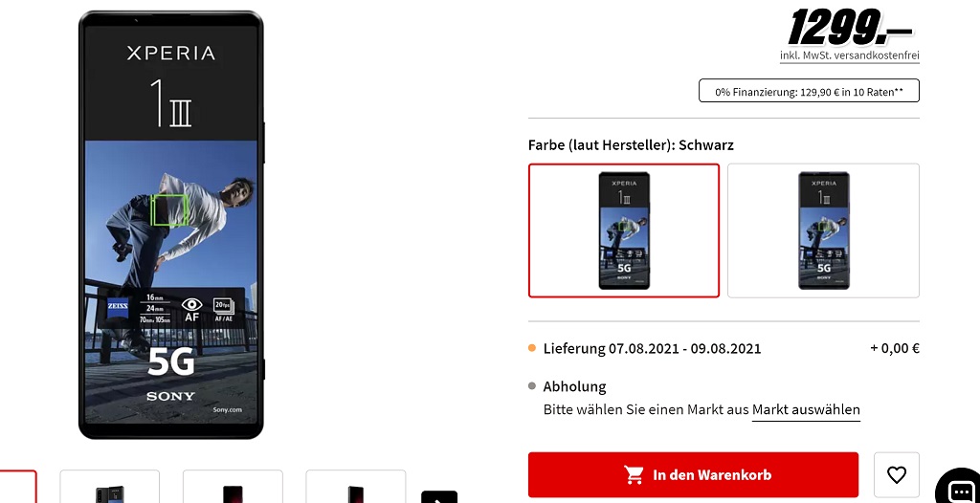
Task: Click the 1299 price label
Action: pos(850,28)
